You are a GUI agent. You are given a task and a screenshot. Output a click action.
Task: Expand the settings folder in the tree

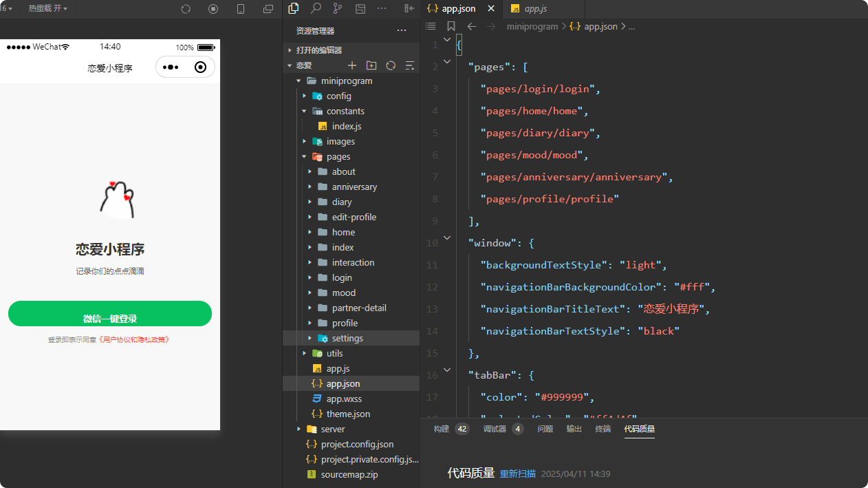click(310, 338)
